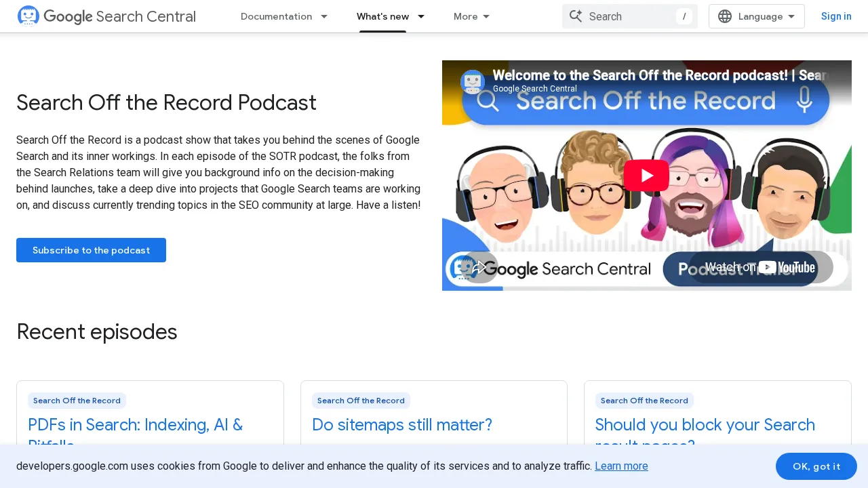Click Search Off the Record tag on block pages card
The height and width of the screenshot is (488, 868).
click(x=644, y=401)
